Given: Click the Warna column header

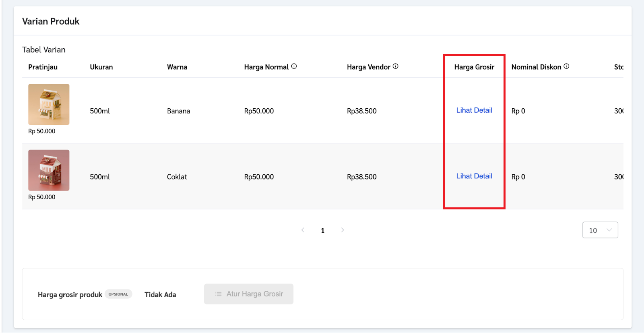Looking at the screenshot, I should point(177,67).
